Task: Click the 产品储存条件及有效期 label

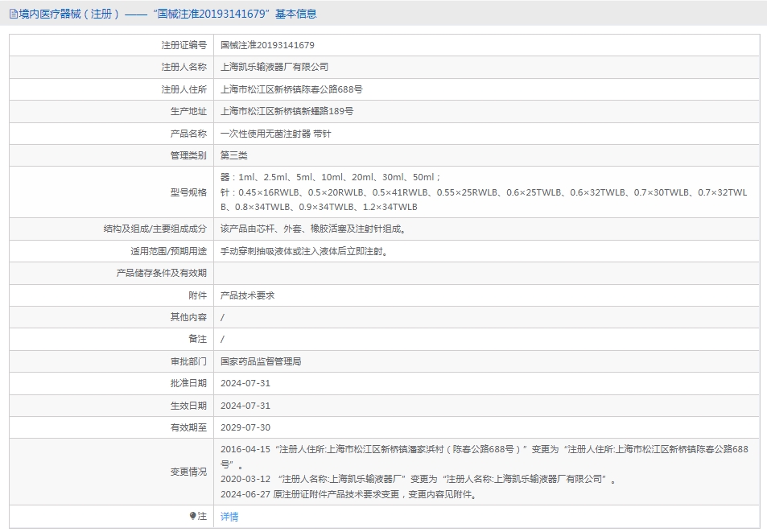Action: (x=162, y=273)
